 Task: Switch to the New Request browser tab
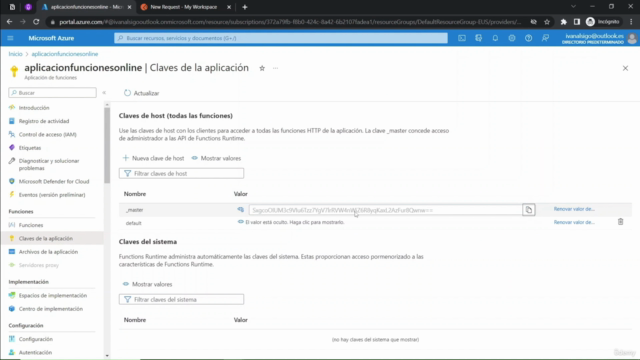184,7
